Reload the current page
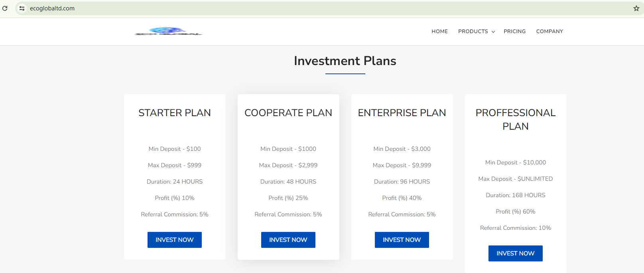Screen dimensions: 644x273 pyautogui.click(x=5, y=8)
